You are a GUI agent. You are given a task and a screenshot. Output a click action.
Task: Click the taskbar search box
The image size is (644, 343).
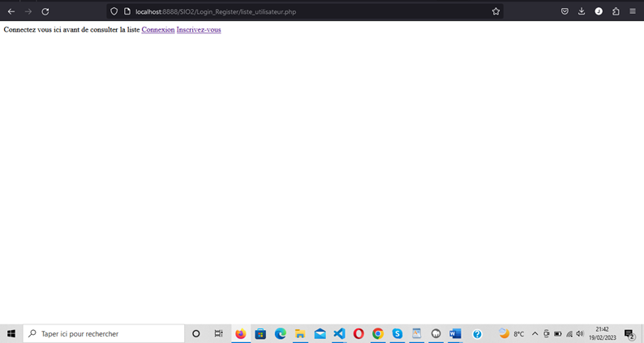pyautogui.click(x=104, y=333)
